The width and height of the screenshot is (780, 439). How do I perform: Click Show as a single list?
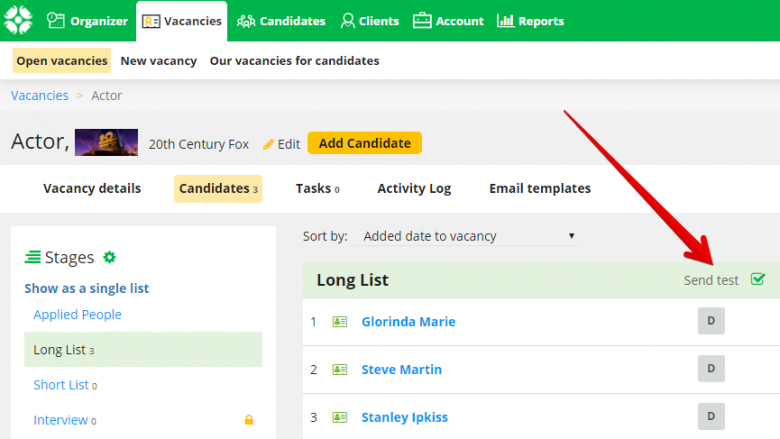click(x=87, y=288)
